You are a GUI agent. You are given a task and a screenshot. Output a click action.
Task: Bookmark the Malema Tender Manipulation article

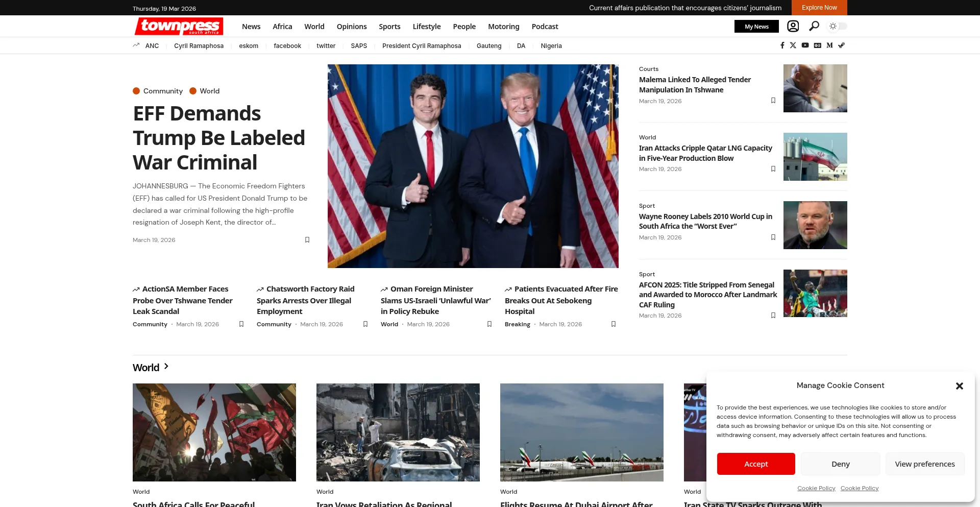(x=773, y=101)
